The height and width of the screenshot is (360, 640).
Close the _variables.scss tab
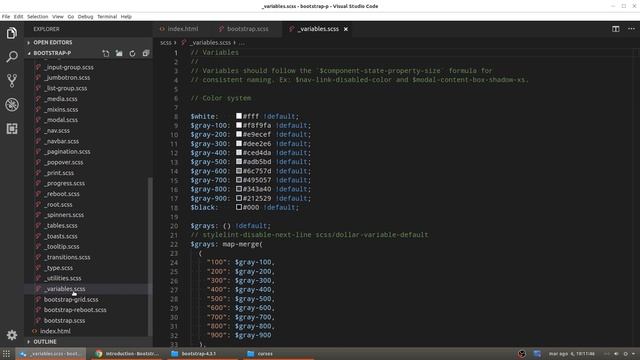point(346,29)
